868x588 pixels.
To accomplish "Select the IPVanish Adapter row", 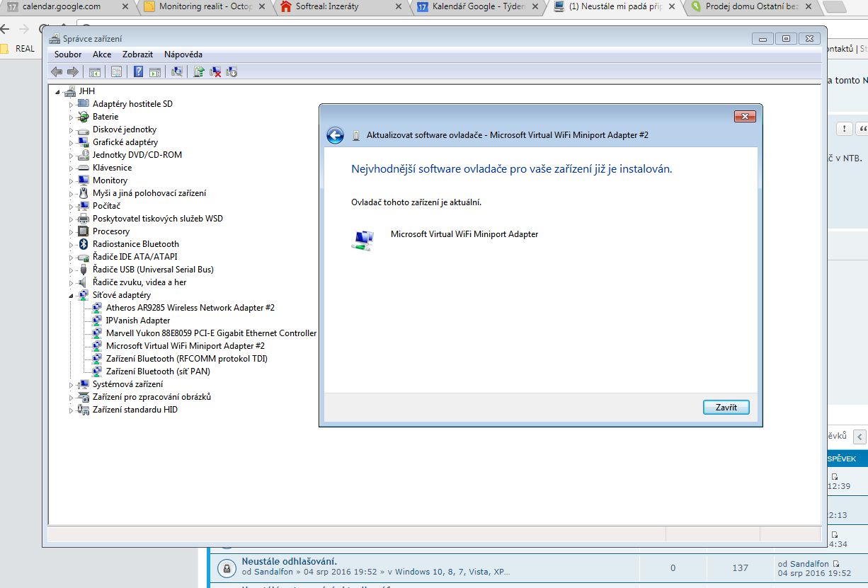I will pos(138,321).
